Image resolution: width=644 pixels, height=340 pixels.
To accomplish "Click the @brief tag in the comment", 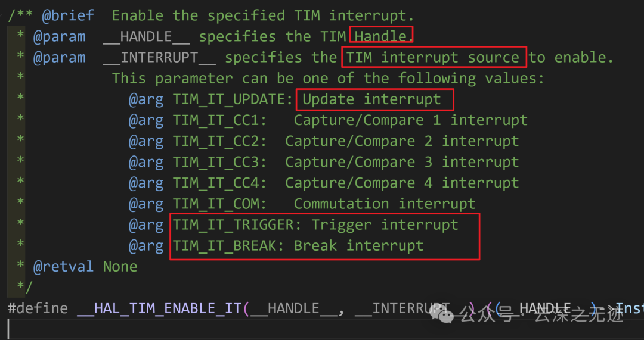I will click(68, 15).
